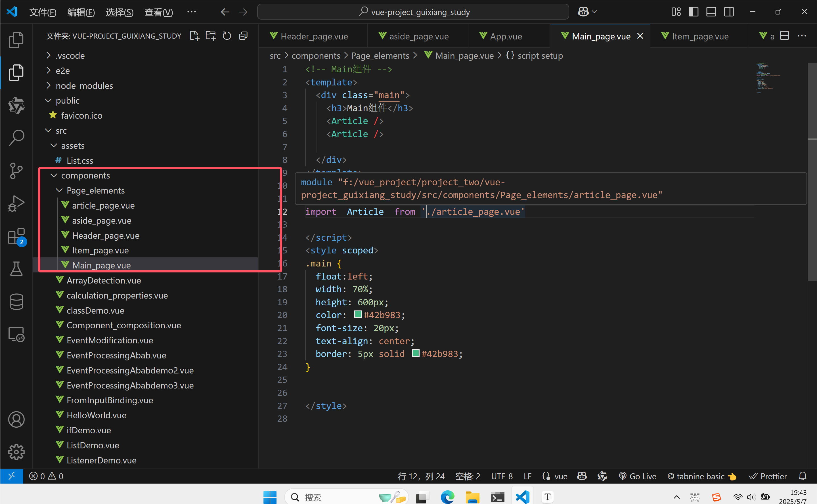Toggle the bottom panel layout button

click(711, 12)
